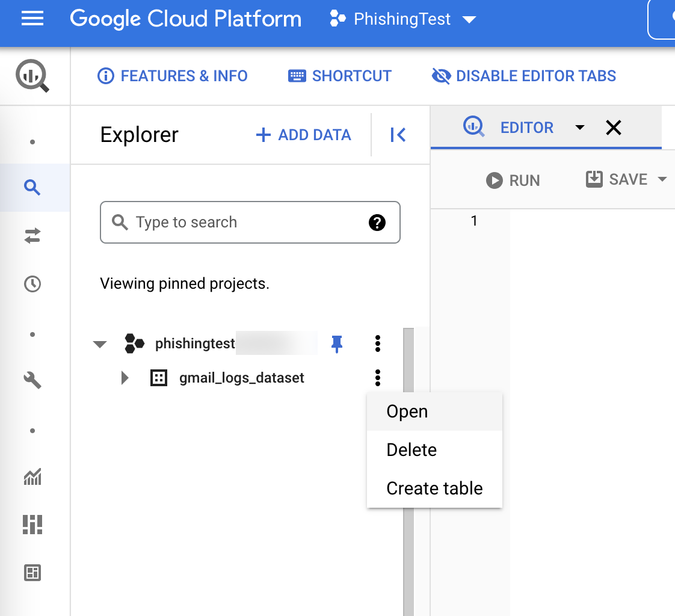
Task: Select the SQL workspace search icon in sidebar
Action: coord(32,188)
